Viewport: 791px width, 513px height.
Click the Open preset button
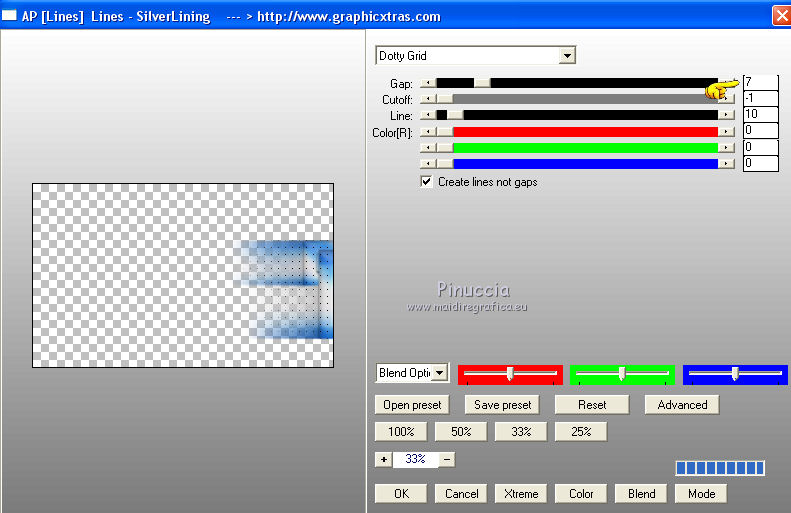point(412,405)
